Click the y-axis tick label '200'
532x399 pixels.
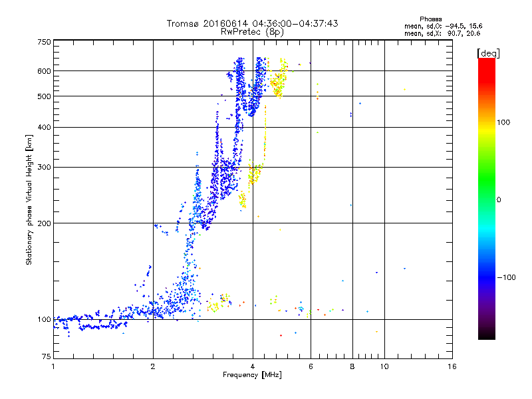[44, 223]
